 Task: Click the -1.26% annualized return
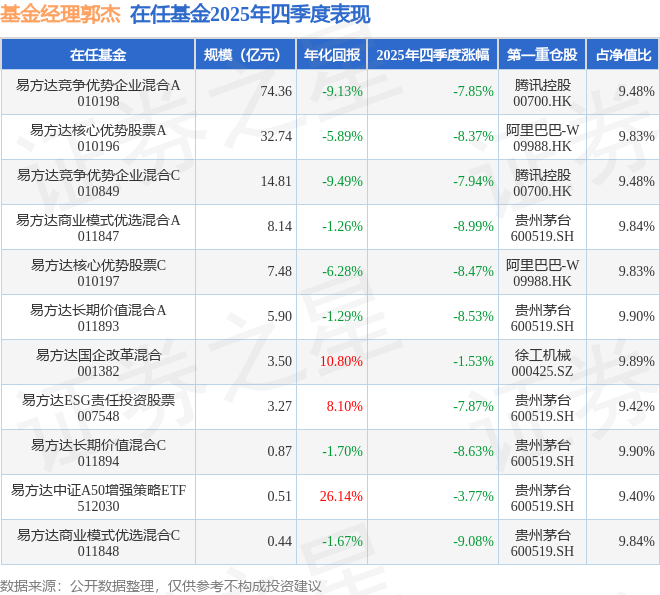pyautogui.click(x=342, y=226)
